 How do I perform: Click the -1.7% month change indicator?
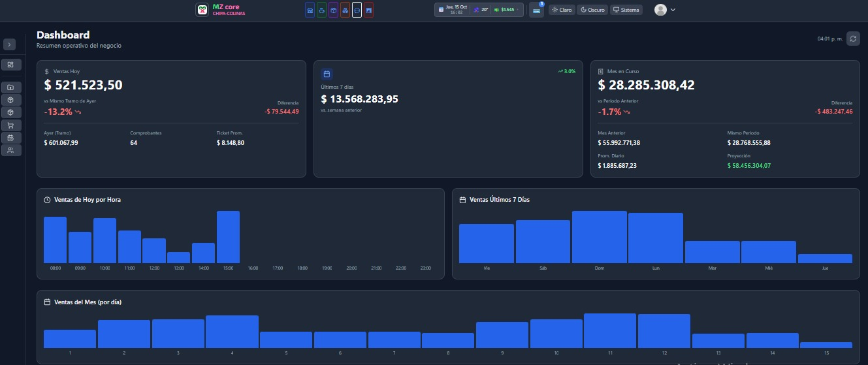tap(615, 112)
